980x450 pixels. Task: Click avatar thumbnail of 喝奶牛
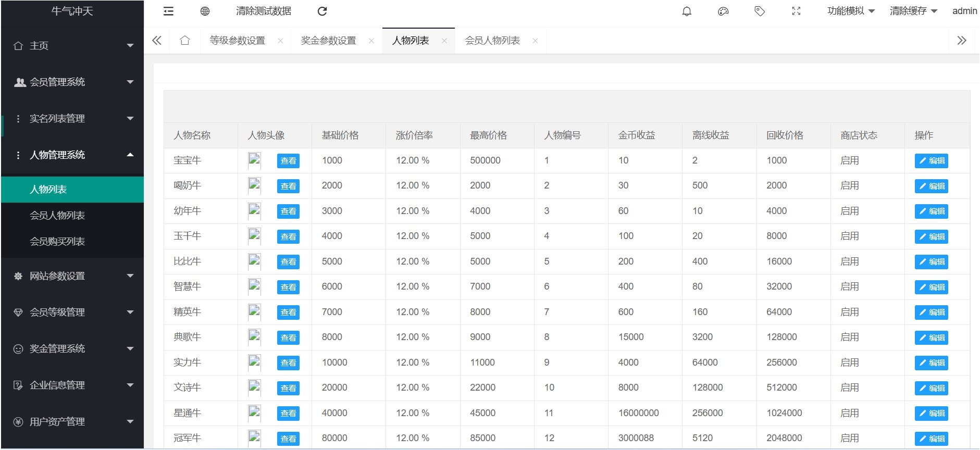tap(254, 185)
